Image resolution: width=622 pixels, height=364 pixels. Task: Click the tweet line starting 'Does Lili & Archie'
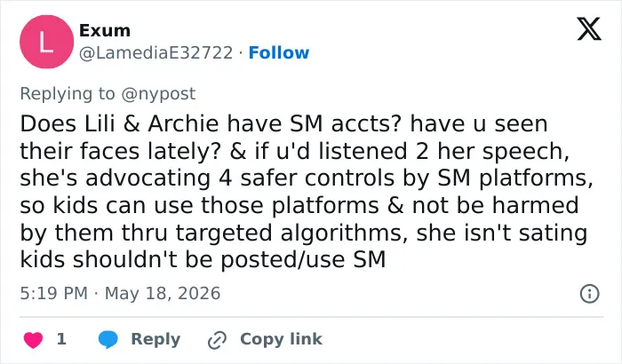coord(283,123)
